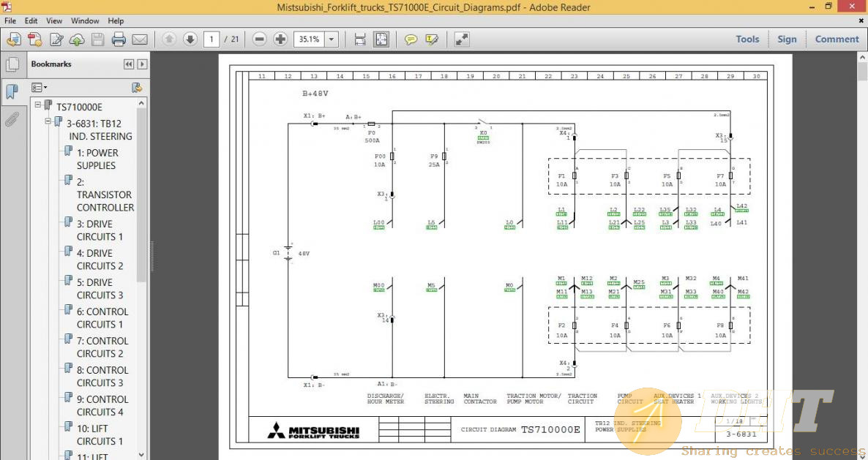Open the Attachments paperclip panel
Image resolution: width=868 pixels, height=460 pixels.
12,119
